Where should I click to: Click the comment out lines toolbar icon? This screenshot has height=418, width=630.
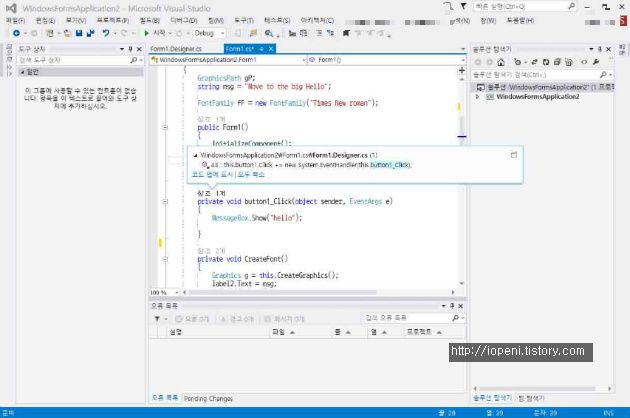coord(319,33)
